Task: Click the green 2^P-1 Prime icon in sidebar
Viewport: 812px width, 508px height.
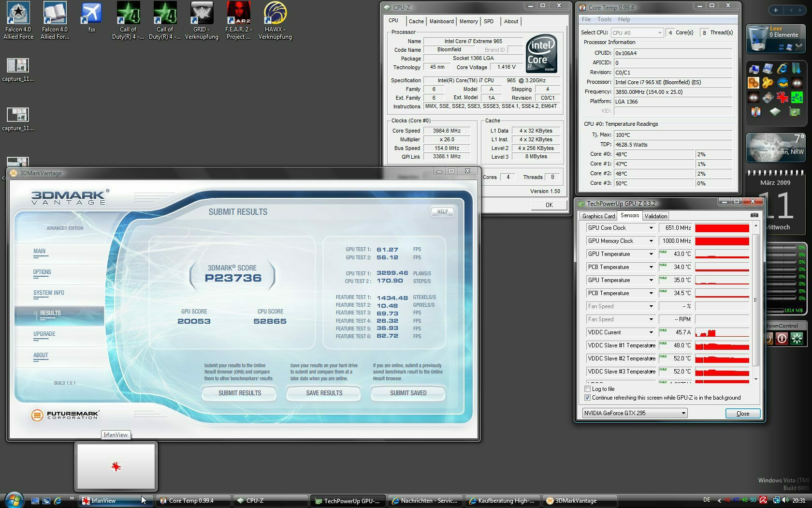Action: click(797, 97)
